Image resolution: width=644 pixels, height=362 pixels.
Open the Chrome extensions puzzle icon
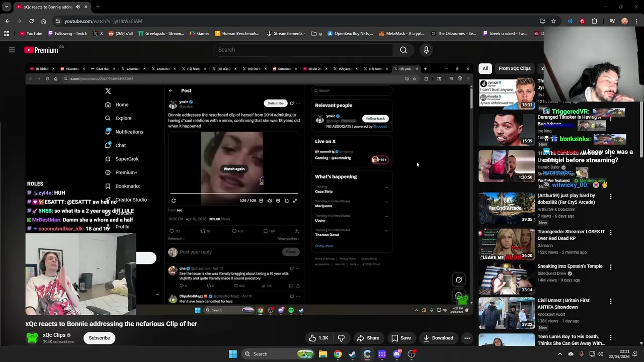tap(594, 21)
